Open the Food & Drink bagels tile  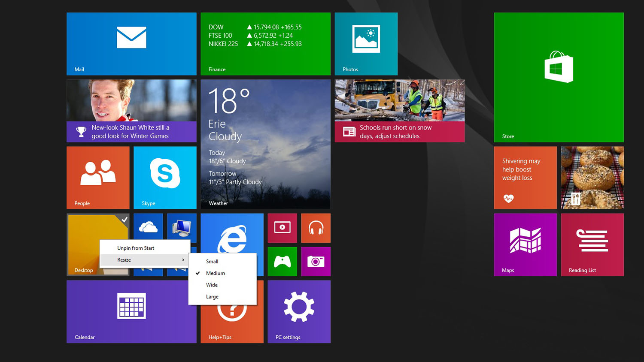coord(592,178)
